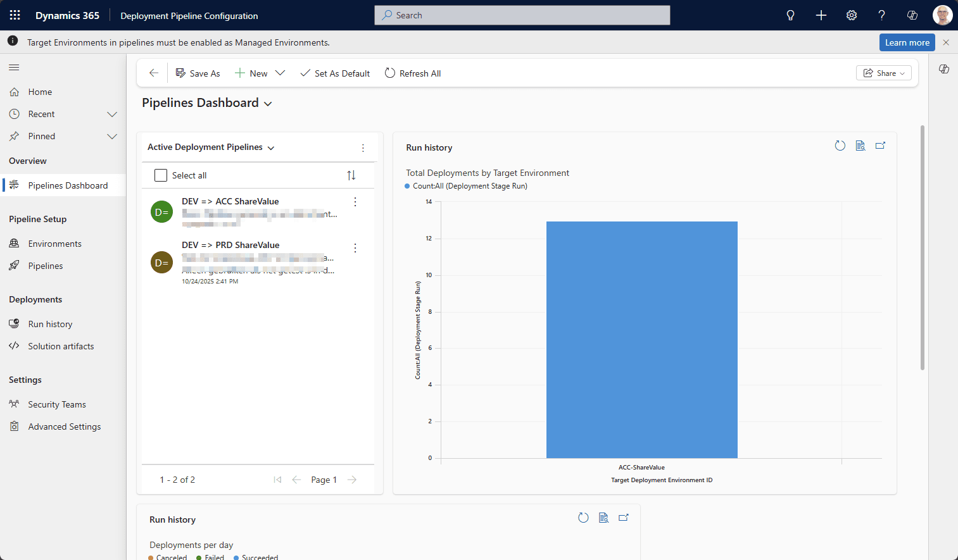Click the Search box
Image resolution: width=958 pixels, height=560 pixels.
tap(522, 15)
